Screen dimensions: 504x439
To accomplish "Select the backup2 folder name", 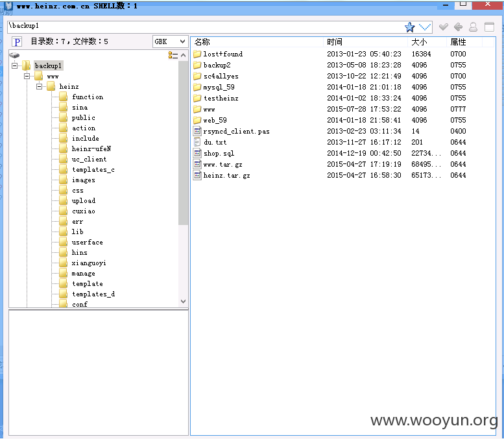I will click(x=217, y=65).
